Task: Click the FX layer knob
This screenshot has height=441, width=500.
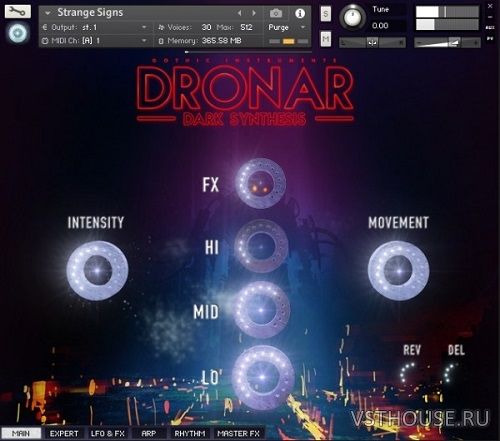Action: [260, 183]
